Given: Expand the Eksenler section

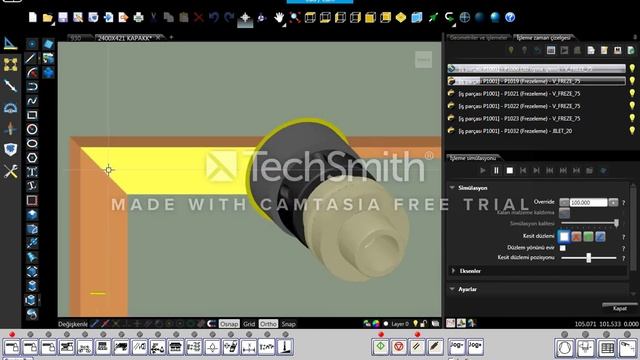Looking at the screenshot, I should click(453, 271).
